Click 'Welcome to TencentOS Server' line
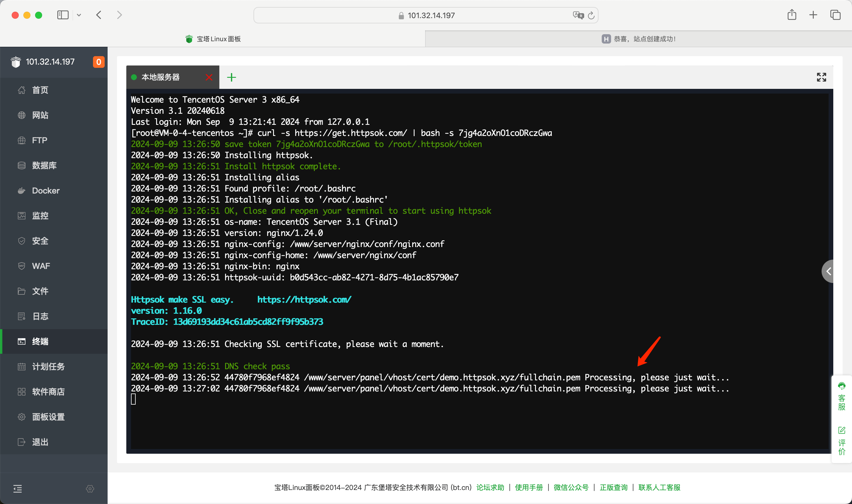Screen dimensions: 852x504 click(x=215, y=99)
